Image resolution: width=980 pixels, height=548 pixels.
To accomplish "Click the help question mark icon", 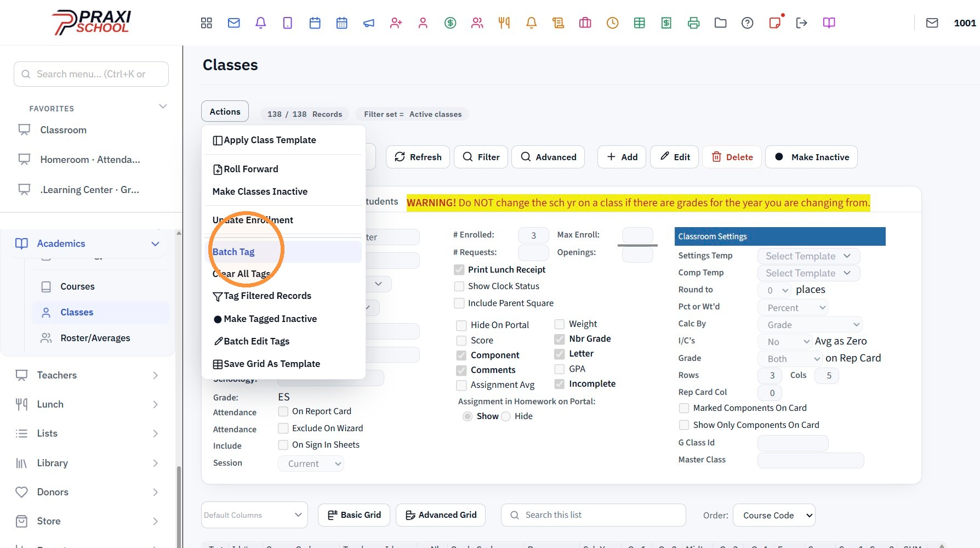I will click(748, 23).
